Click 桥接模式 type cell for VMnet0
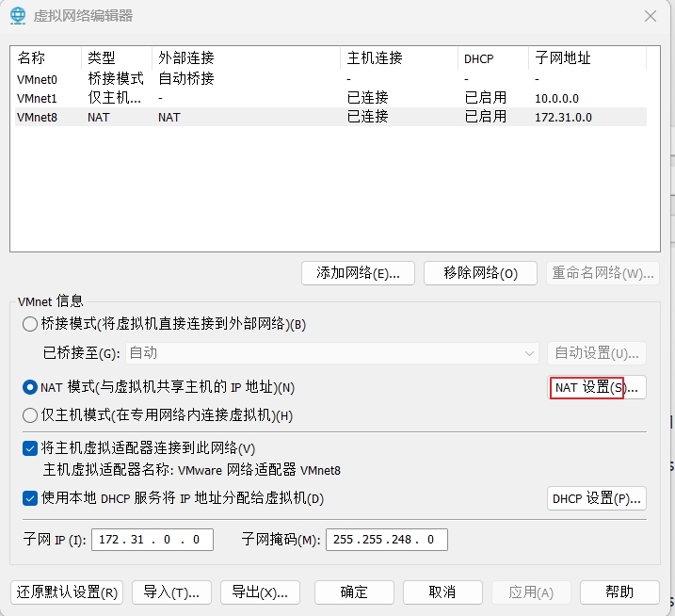Image resolution: width=675 pixels, height=616 pixels. (116, 79)
